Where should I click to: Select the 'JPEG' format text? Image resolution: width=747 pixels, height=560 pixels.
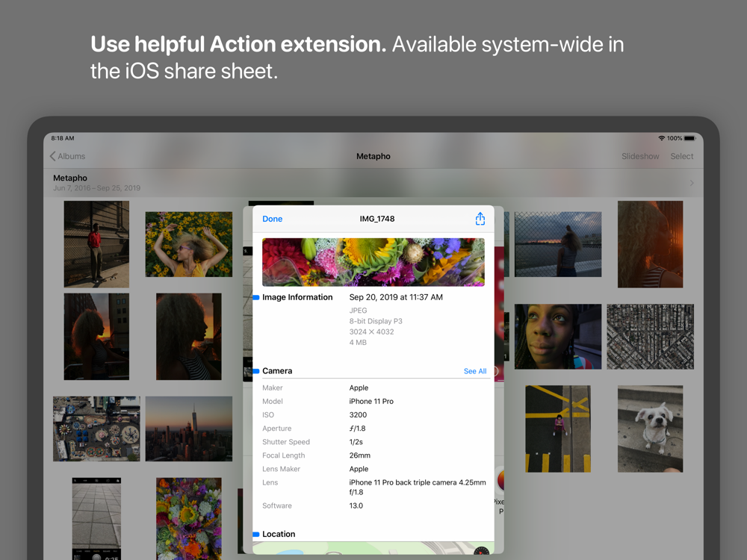click(358, 311)
